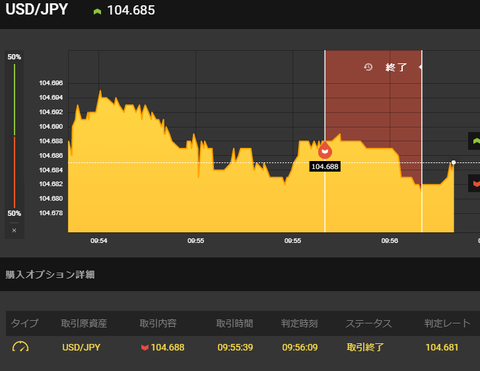Click the 104.696 y-axis price label
This screenshot has width=480, height=371.
[x=51, y=83]
